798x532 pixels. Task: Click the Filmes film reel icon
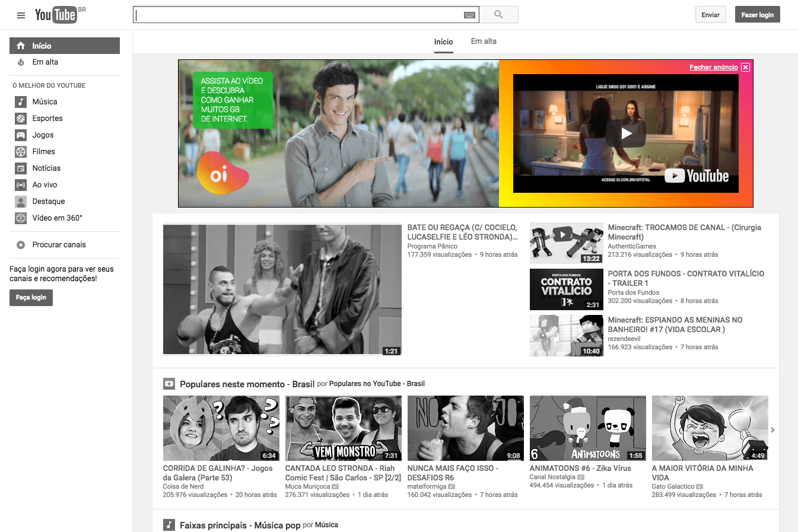(x=21, y=152)
